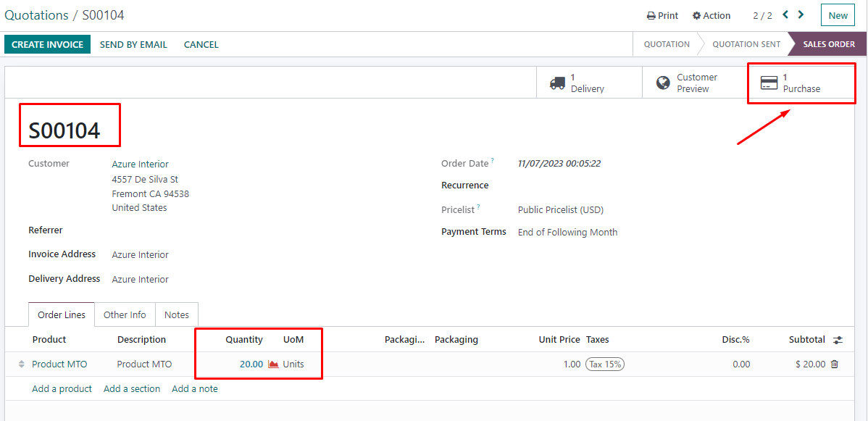Click Add a section link
The width and height of the screenshot is (868, 421).
tap(132, 389)
